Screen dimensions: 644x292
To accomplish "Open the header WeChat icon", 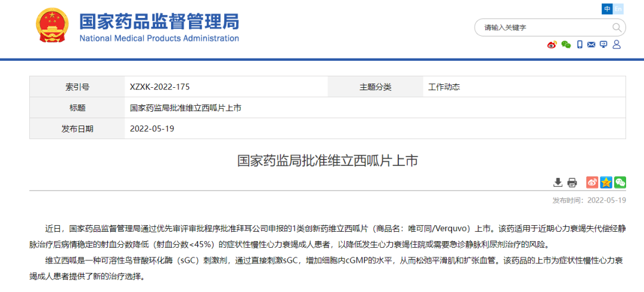I will click(566, 45).
